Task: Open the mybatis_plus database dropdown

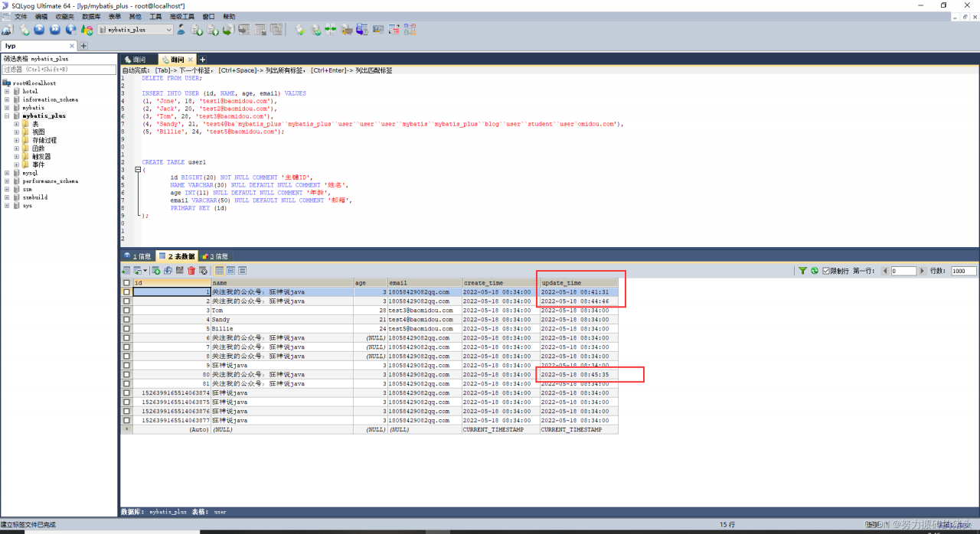Action: click(x=168, y=30)
